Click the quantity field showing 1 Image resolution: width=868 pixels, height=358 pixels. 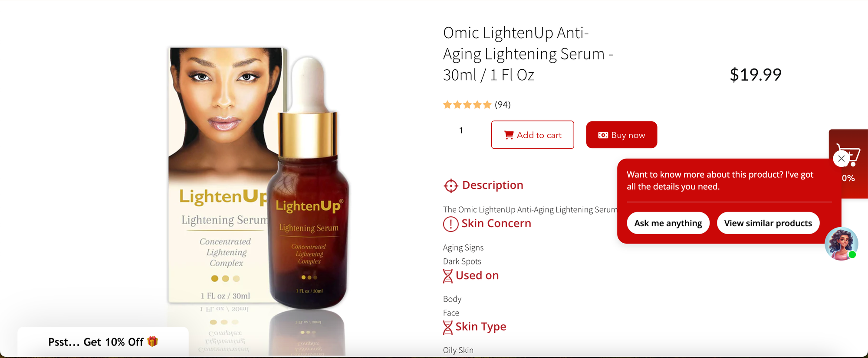pos(461,130)
